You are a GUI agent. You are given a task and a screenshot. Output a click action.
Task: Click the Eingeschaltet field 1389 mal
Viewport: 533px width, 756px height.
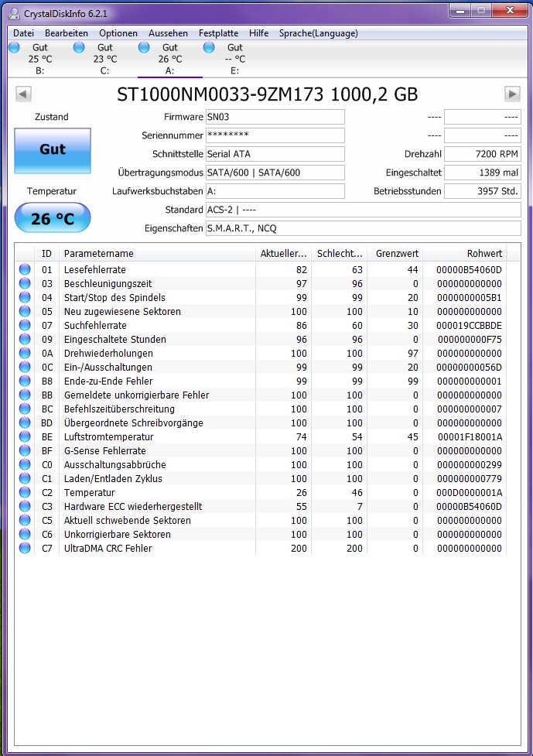483,173
